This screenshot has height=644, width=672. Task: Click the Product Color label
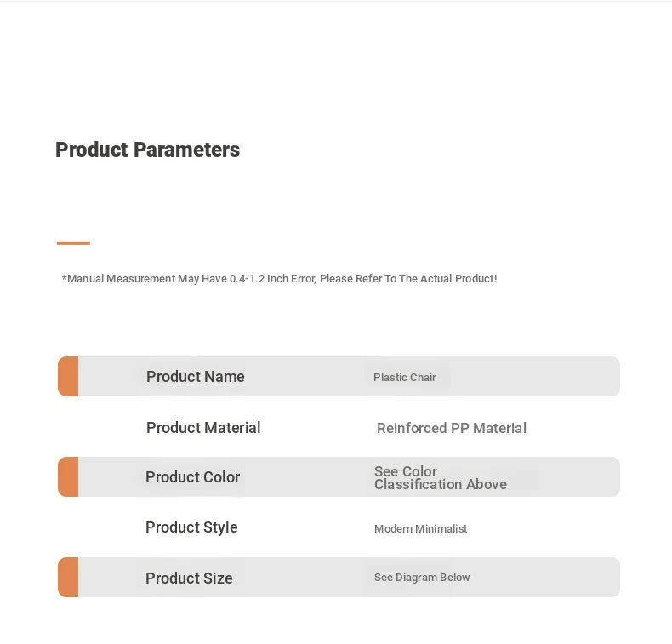(192, 477)
